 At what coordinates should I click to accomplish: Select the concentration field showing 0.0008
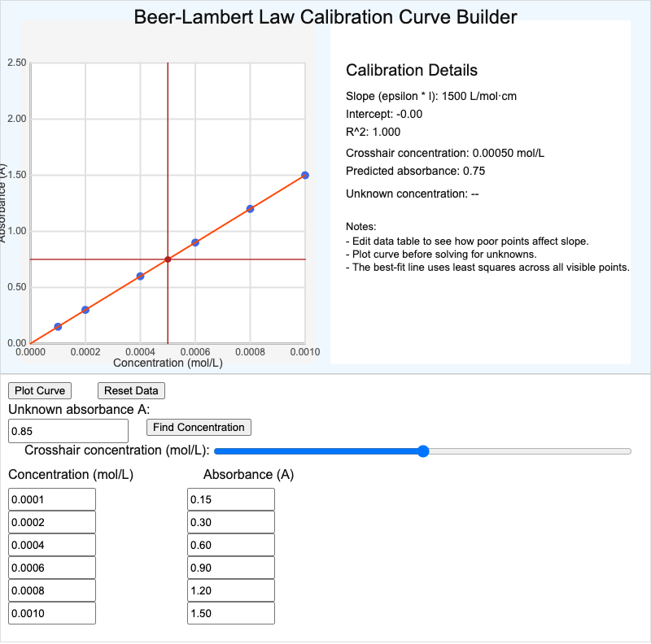(51, 590)
